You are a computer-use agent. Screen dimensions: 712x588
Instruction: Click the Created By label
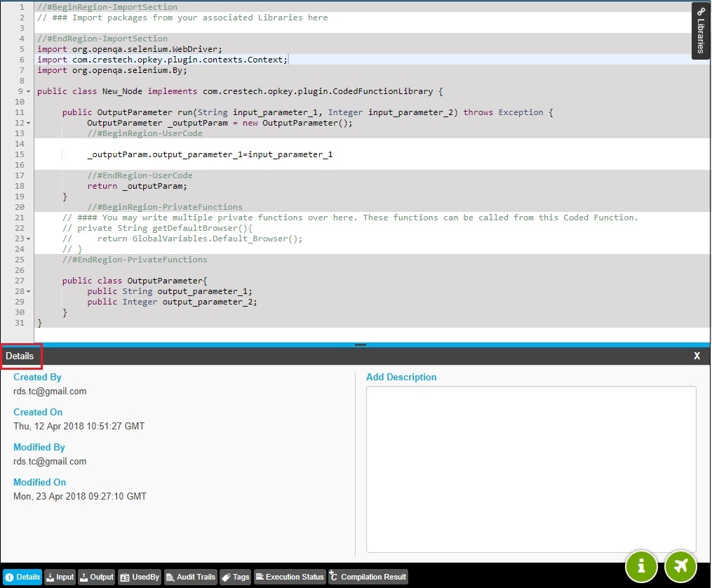pyautogui.click(x=37, y=377)
